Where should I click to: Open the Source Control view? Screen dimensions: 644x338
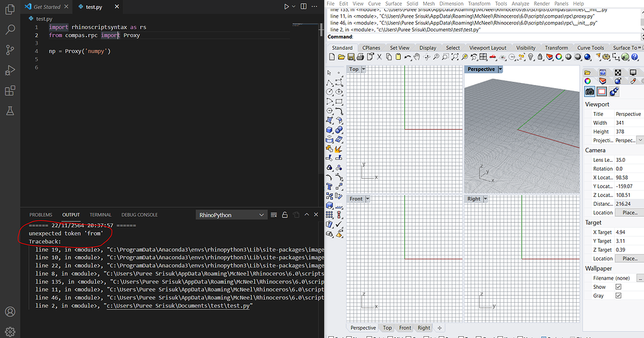(x=10, y=50)
